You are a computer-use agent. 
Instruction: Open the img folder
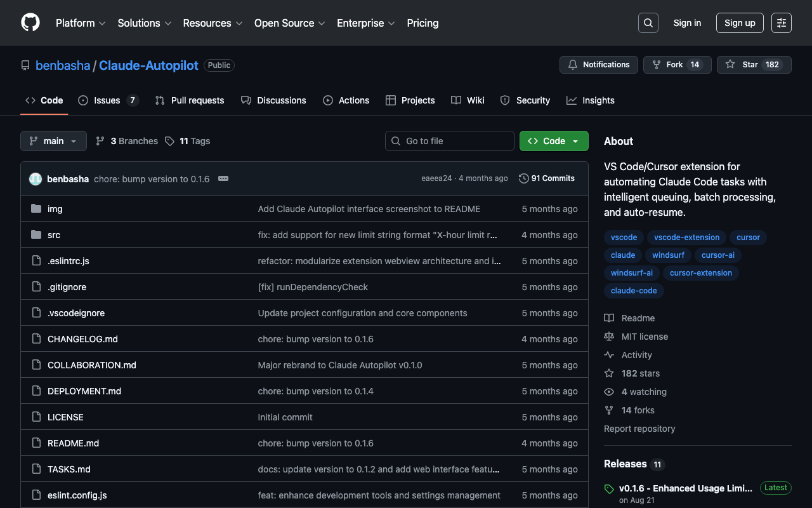[x=55, y=209]
